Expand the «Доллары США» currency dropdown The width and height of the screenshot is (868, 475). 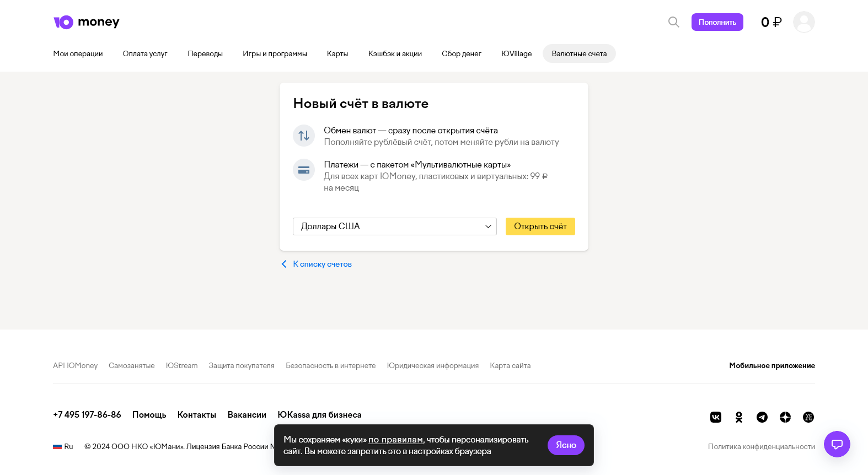[395, 226]
